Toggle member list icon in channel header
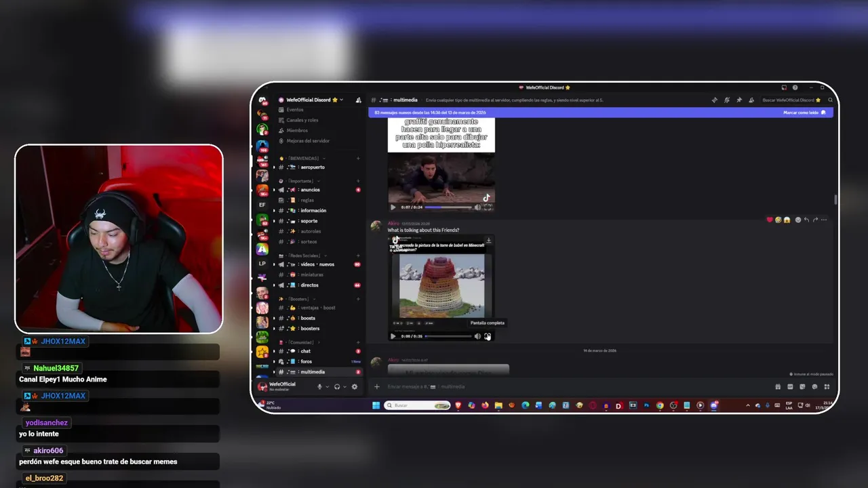The height and width of the screenshot is (488, 868). [751, 100]
